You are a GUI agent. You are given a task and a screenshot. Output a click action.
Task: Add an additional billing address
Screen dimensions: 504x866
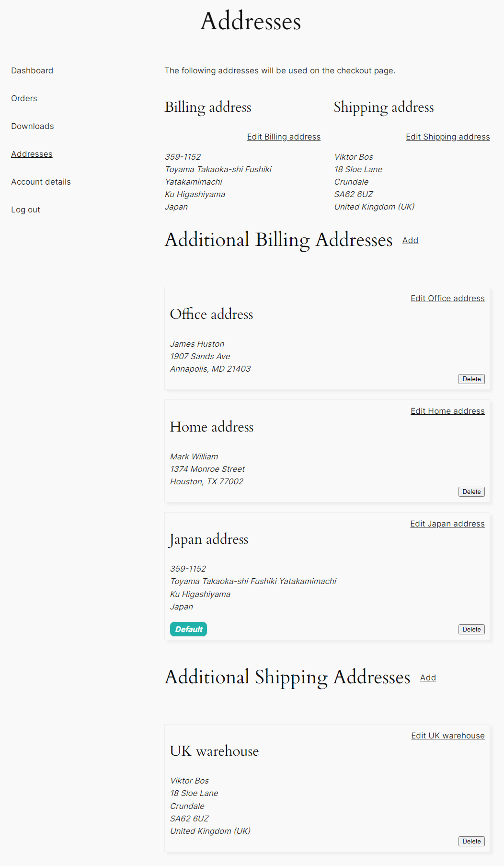410,240
